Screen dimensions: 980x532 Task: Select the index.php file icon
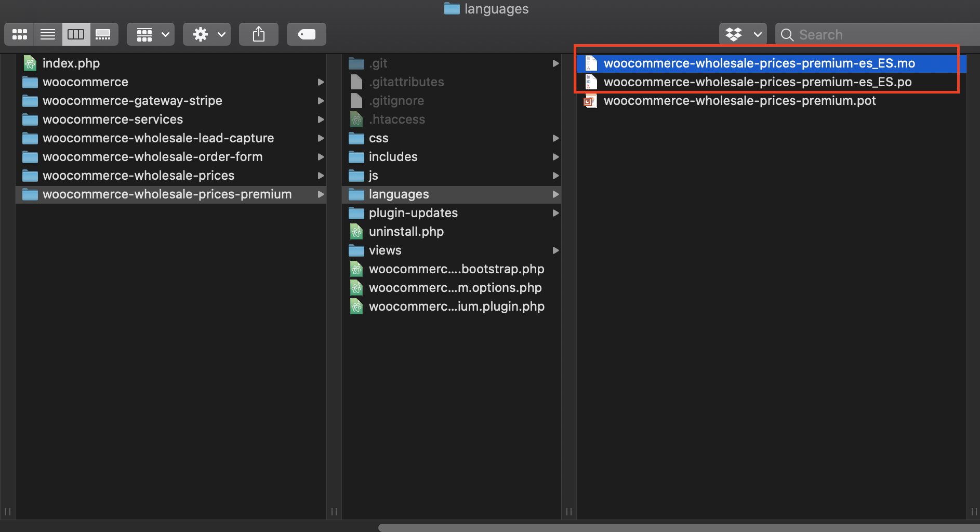(30, 63)
